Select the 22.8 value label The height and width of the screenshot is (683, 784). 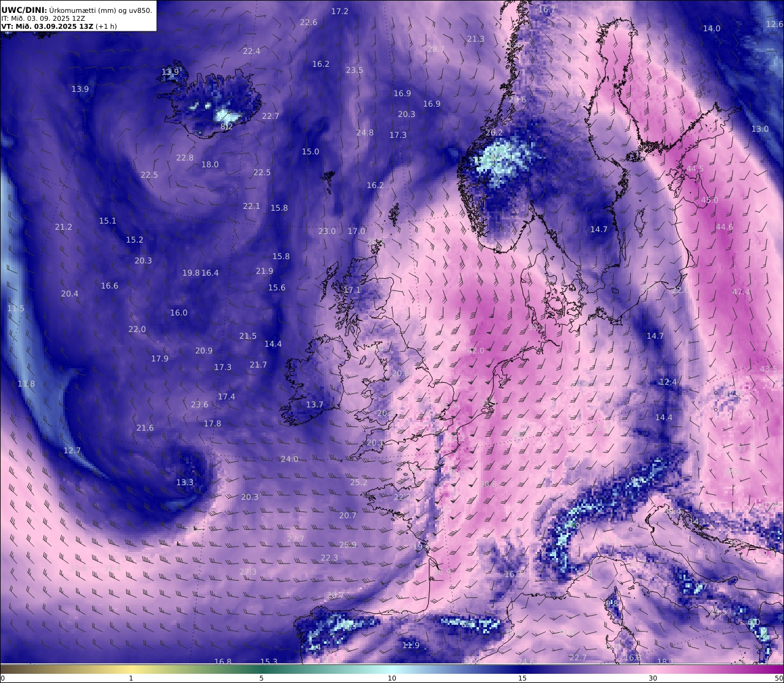click(x=185, y=157)
